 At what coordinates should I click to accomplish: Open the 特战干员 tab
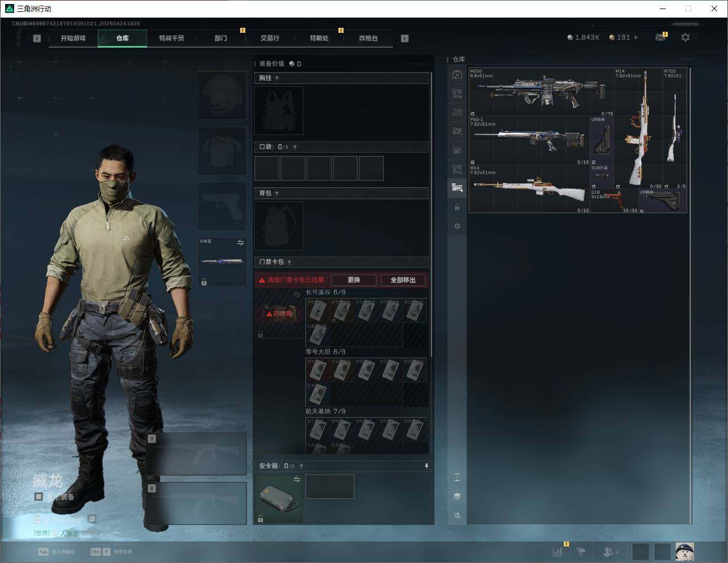tap(171, 38)
